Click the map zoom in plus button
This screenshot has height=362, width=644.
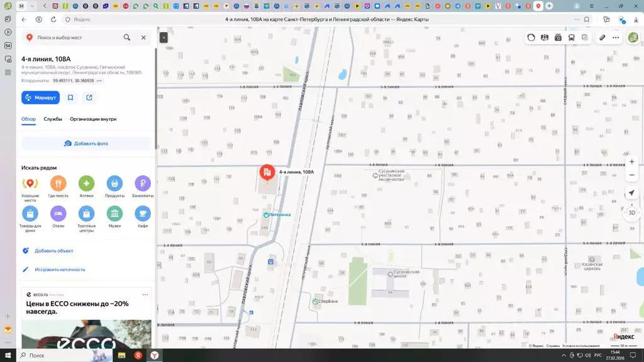pyautogui.click(x=631, y=162)
